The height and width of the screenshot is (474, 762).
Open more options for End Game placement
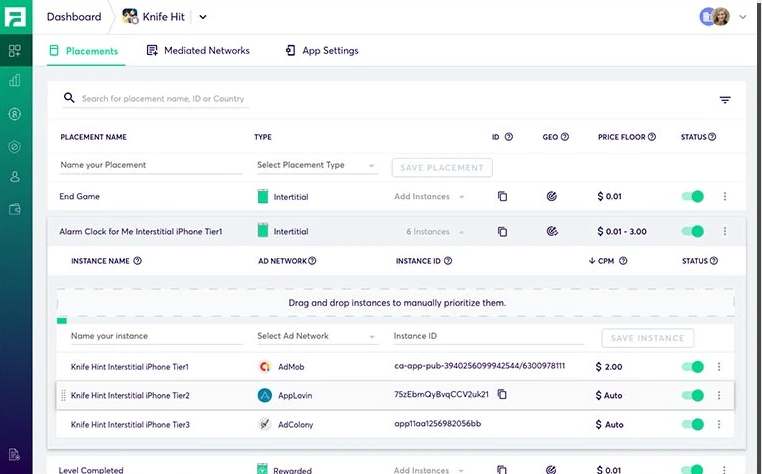(725, 196)
